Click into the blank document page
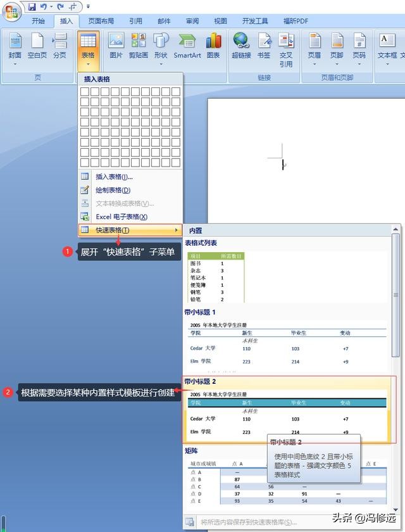 click(x=306, y=160)
